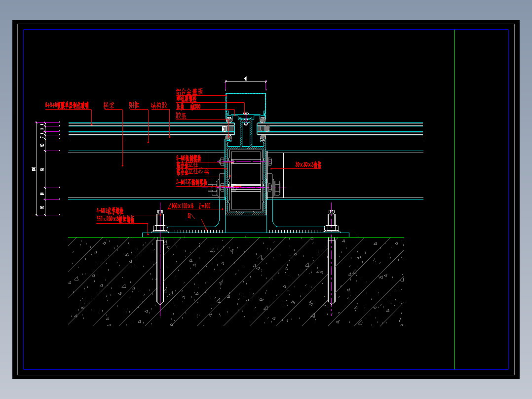Select the '附框' callout text

134,105
